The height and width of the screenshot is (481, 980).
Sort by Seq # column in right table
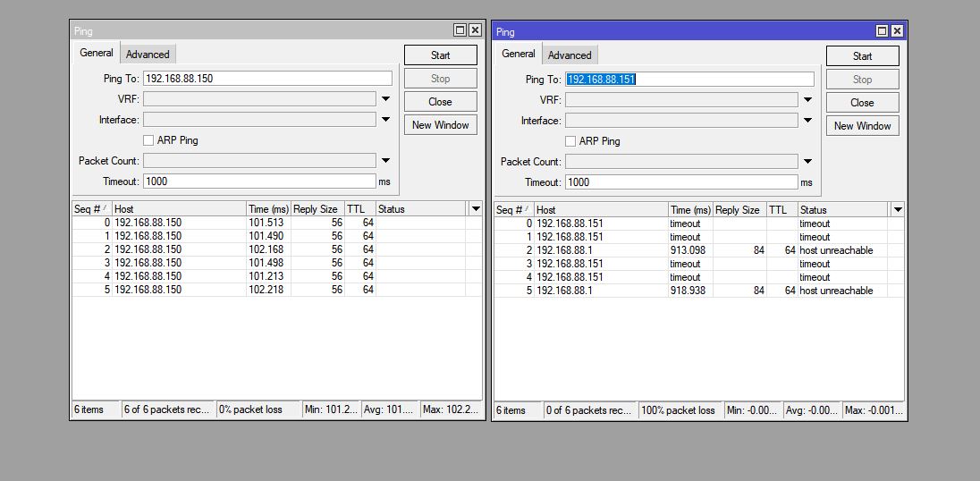tap(514, 210)
